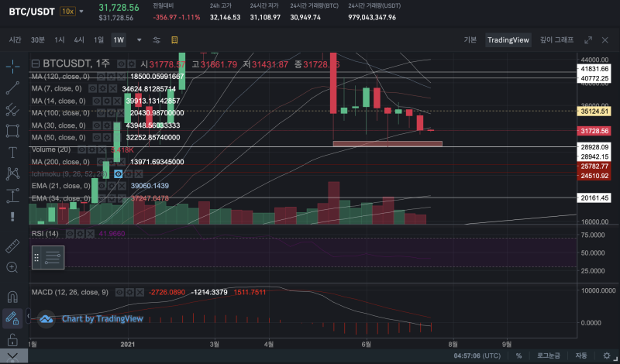Open RSI 14 settings gear
620x364 pixels.
(80, 234)
